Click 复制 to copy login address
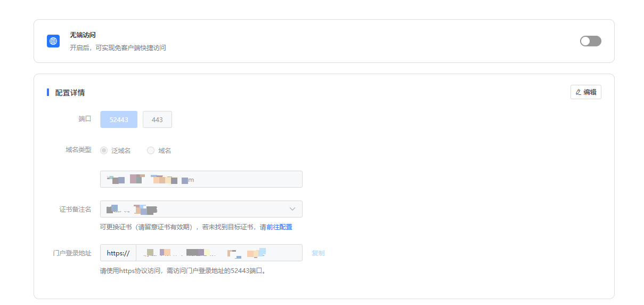 [x=318, y=253]
